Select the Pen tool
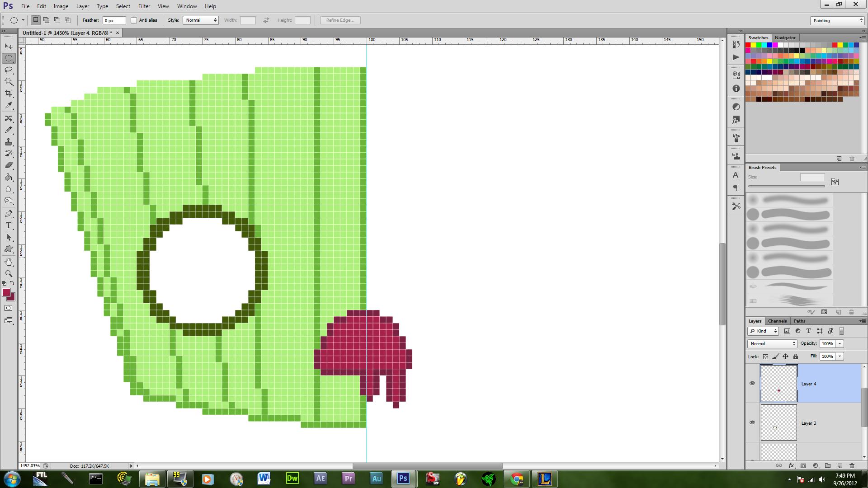Screen dimensions: 868x488 point(9,214)
